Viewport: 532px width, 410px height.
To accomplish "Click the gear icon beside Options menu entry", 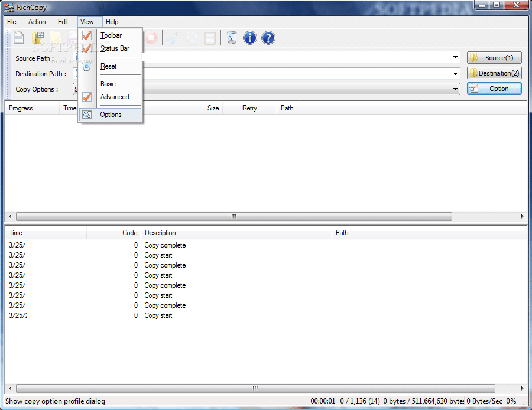I will (x=87, y=115).
